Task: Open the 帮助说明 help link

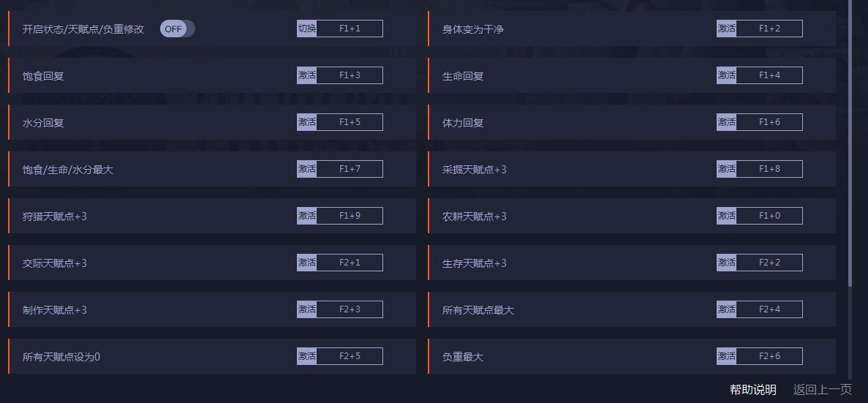Action: (x=752, y=390)
